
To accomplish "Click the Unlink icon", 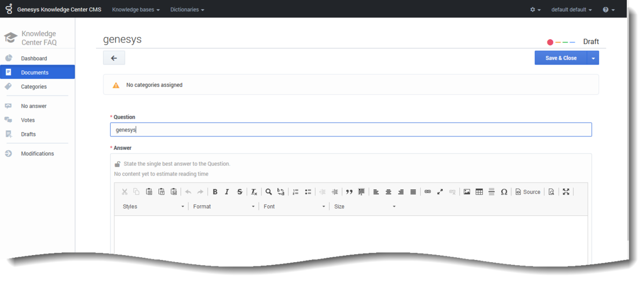I will 452,192.
